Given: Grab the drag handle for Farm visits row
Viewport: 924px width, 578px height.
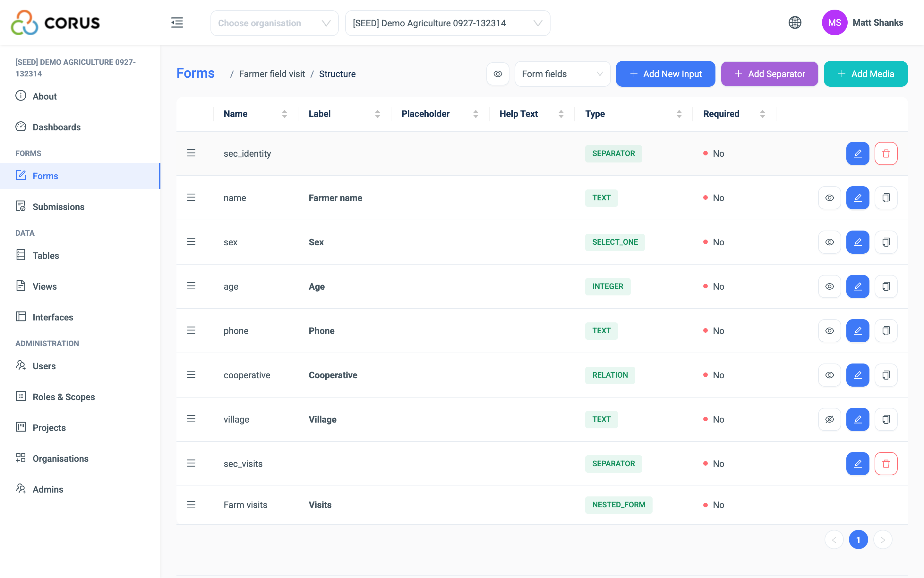Looking at the screenshot, I should [191, 505].
